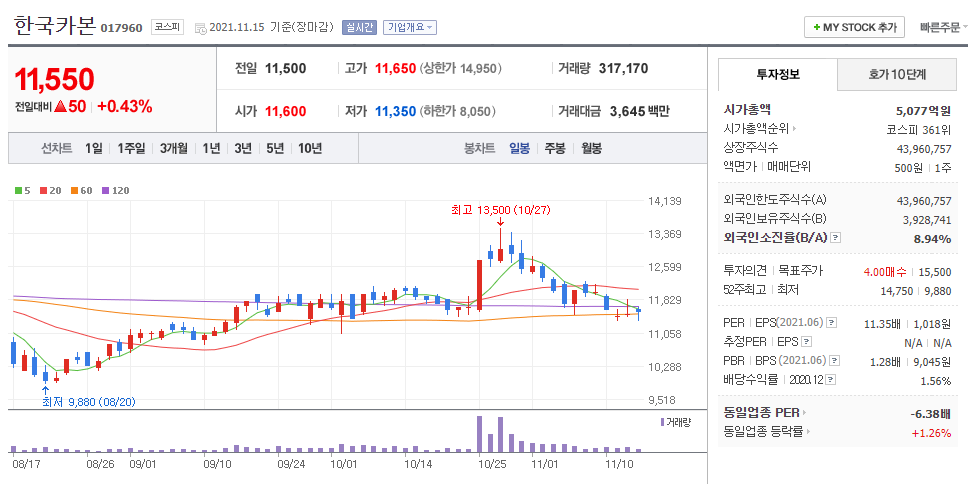The height and width of the screenshot is (484, 977).
Task: Click the 코스피 361위 ranking value
Action: pos(920,130)
